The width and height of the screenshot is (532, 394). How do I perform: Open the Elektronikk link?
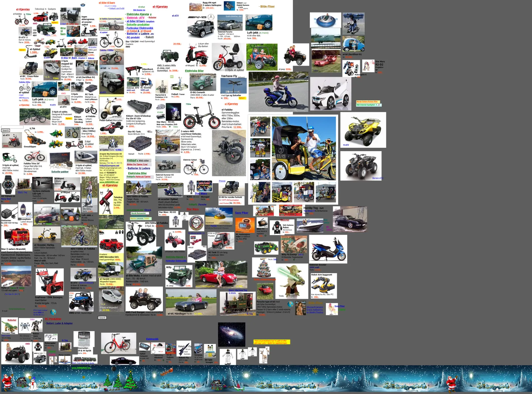tap(152, 339)
